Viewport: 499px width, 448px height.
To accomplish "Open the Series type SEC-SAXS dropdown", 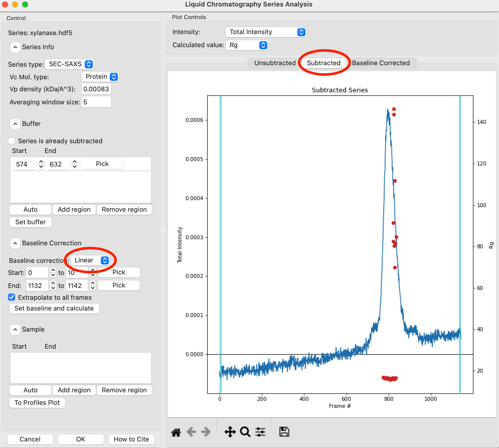I will pyautogui.click(x=69, y=64).
